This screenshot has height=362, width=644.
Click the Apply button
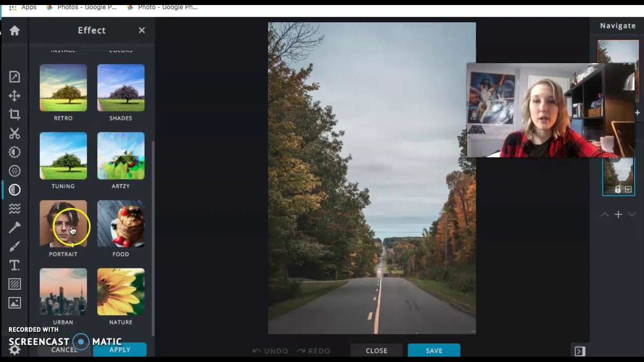pos(120,350)
